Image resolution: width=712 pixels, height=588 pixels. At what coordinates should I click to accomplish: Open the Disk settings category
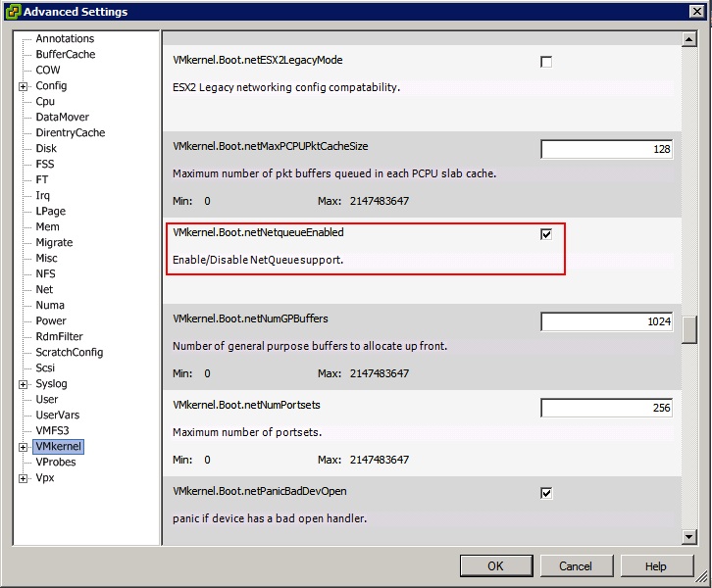pyautogui.click(x=46, y=148)
